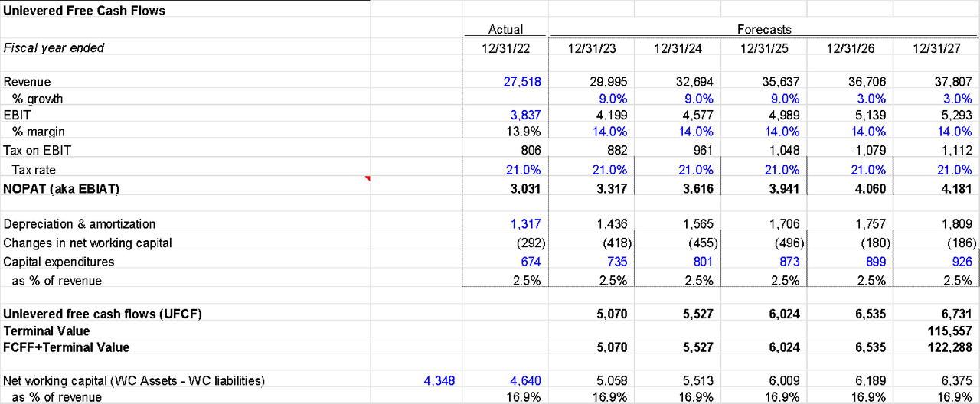This screenshot has width=980, height=404.
Task: Click the 'Actual' column header
Action: pyautogui.click(x=505, y=30)
